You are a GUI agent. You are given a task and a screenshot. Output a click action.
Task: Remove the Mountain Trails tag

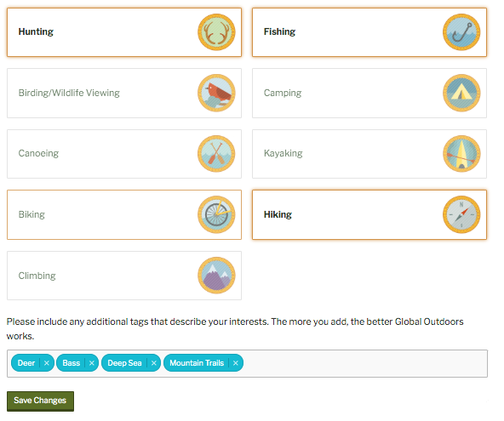click(x=236, y=363)
